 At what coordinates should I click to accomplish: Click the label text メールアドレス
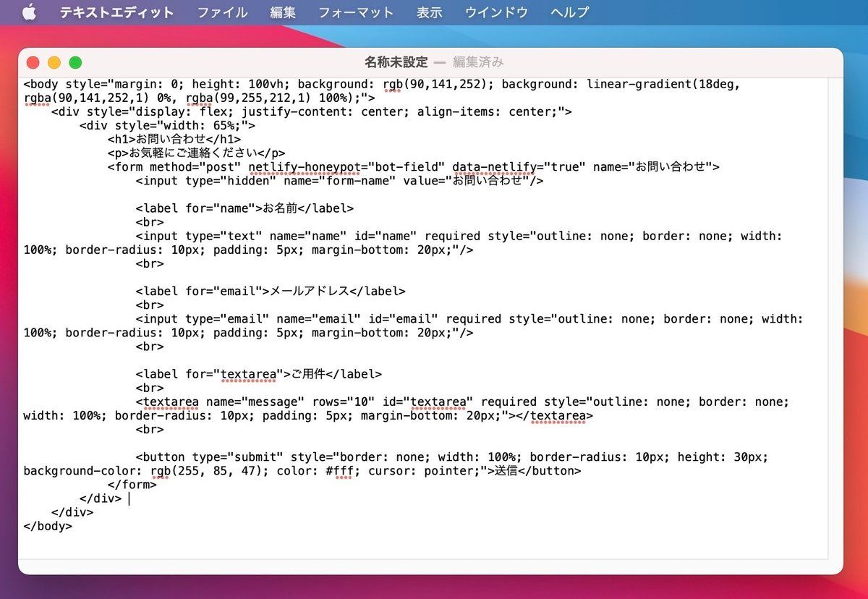310,291
